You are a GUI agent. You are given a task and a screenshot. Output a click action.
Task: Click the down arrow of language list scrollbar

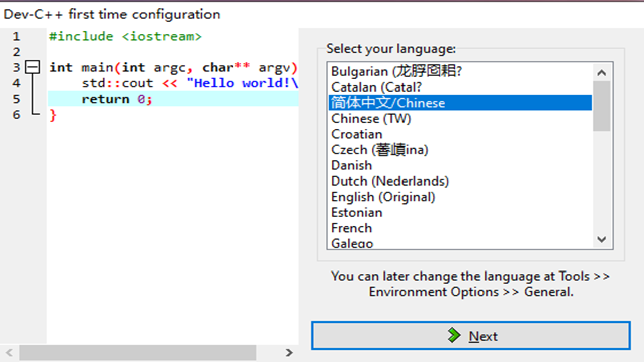pyautogui.click(x=602, y=240)
